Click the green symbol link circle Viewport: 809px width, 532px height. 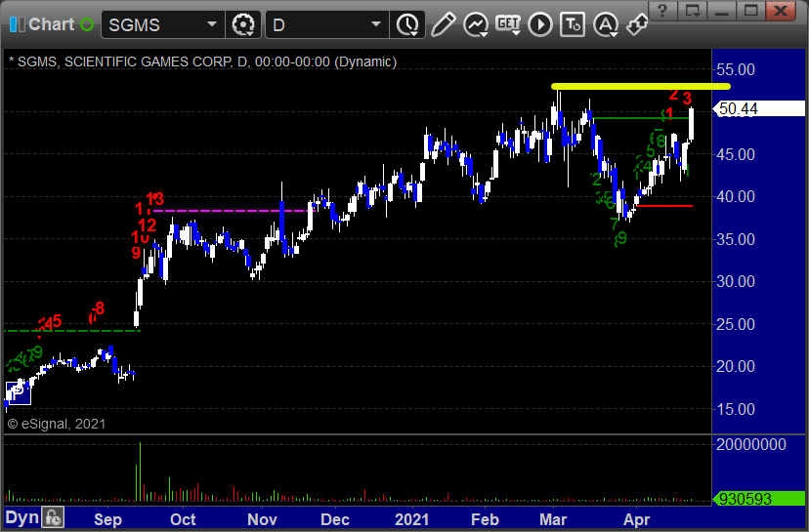click(x=87, y=24)
